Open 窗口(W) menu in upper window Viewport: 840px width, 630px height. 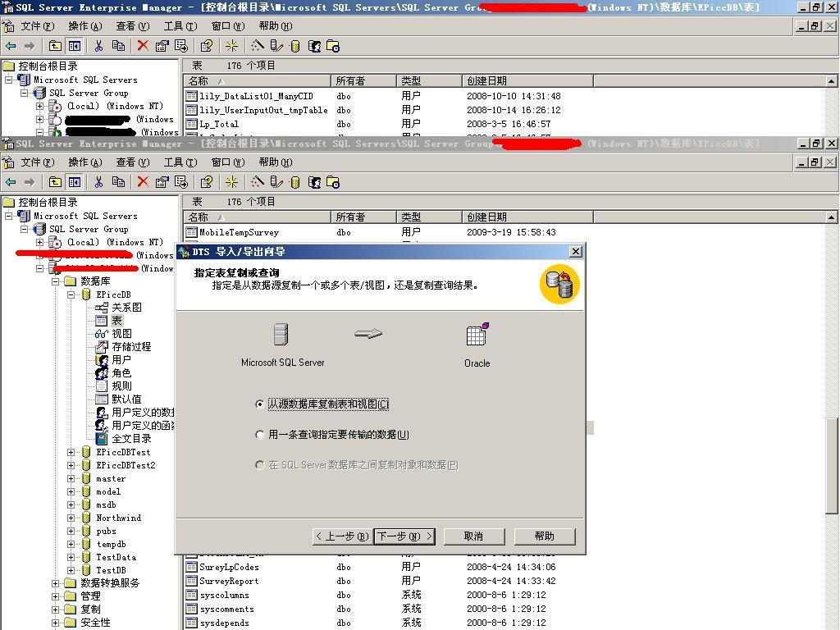tap(228, 26)
